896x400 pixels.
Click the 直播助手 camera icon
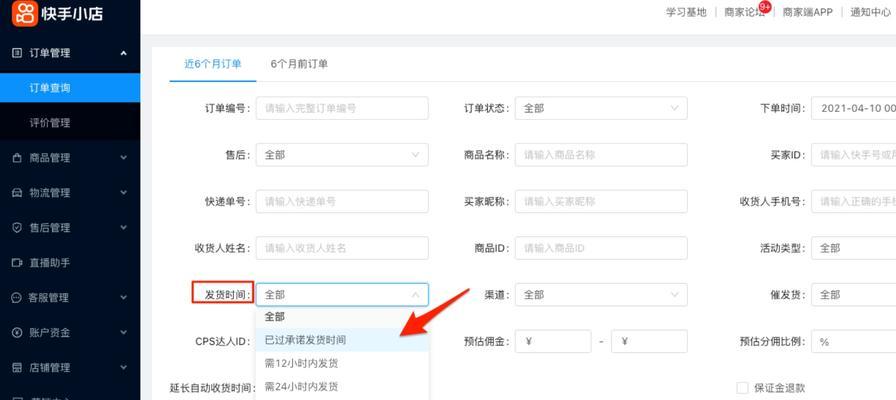coord(17,263)
